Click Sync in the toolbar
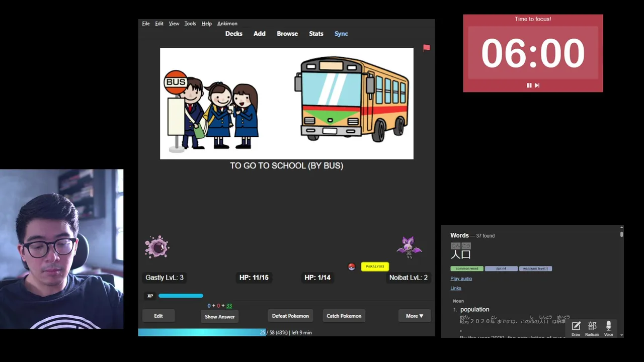 pos(341,34)
